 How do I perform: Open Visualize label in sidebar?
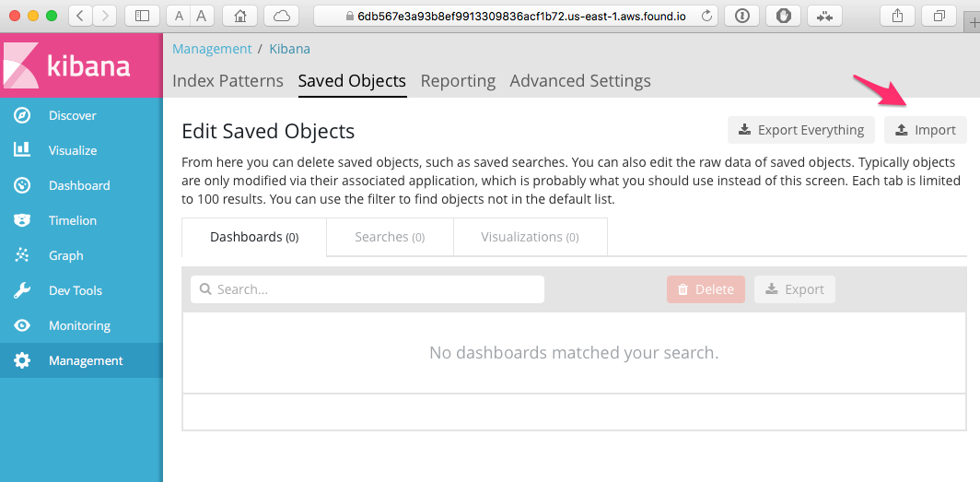pos(73,150)
